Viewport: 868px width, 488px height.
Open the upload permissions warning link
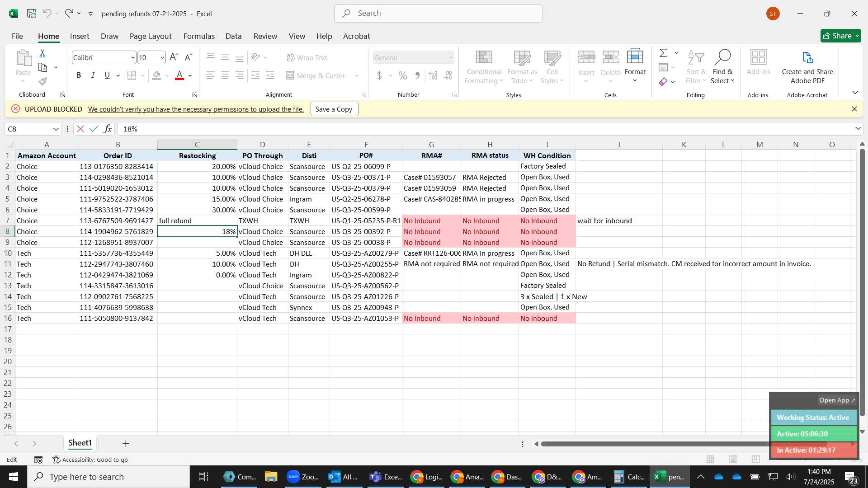click(x=196, y=109)
